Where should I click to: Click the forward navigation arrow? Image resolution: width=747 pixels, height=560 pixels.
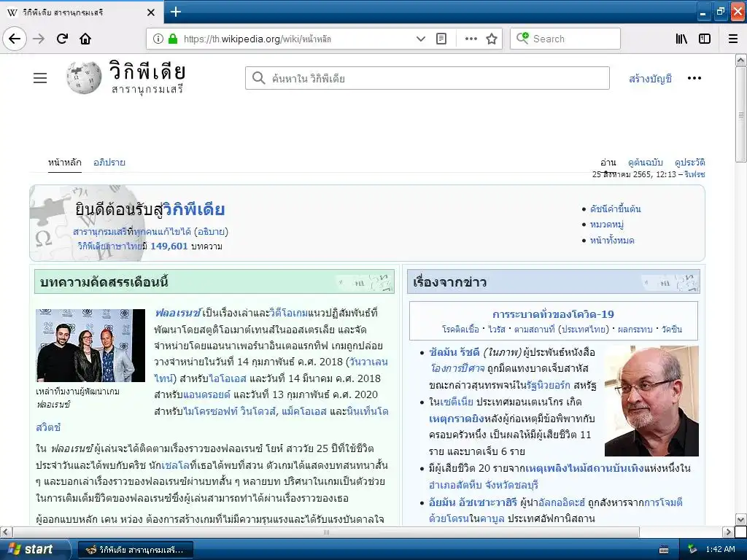point(39,39)
